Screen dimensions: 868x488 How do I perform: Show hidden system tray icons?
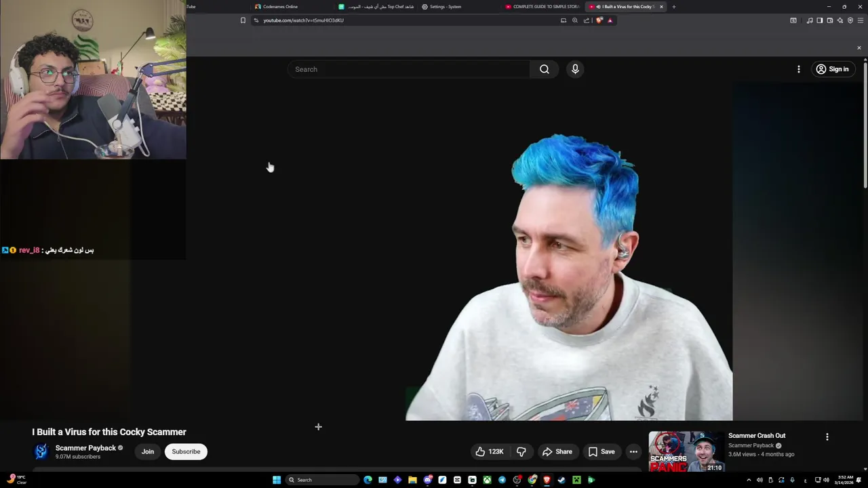click(x=749, y=480)
